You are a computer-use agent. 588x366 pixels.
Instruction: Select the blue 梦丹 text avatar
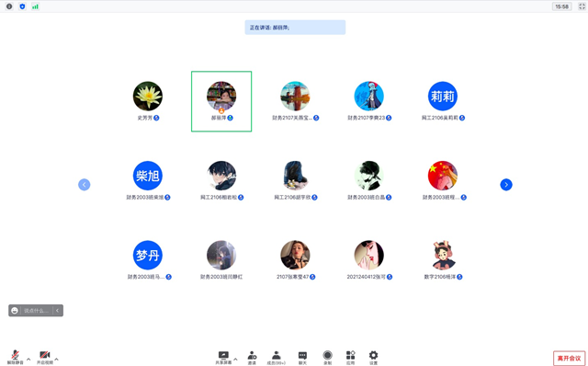[148, 256]
